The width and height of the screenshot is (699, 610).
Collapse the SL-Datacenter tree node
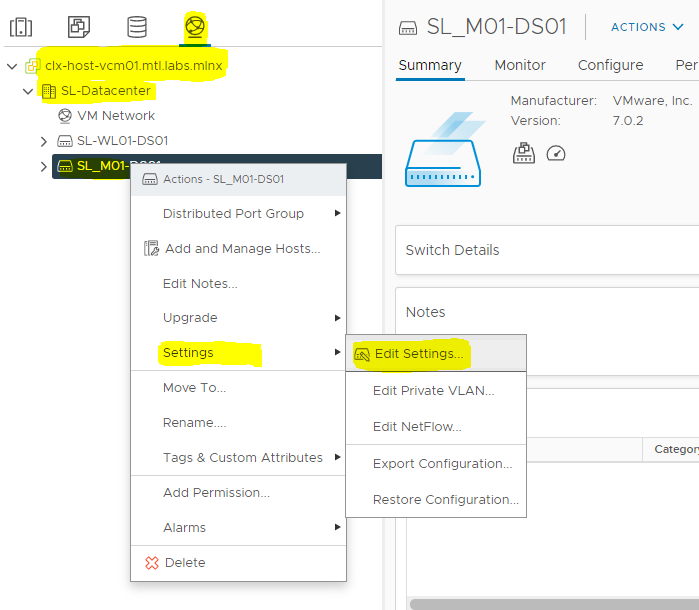[x=28, y=91]
